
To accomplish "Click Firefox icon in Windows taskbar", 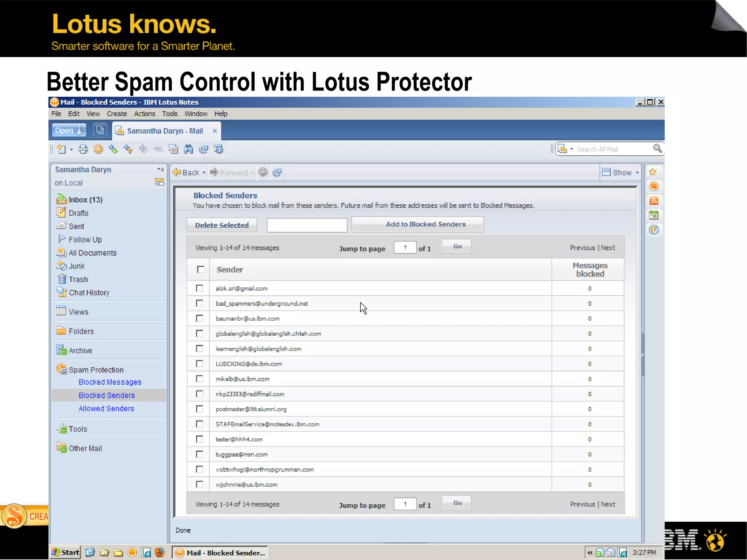I will 159,552.
